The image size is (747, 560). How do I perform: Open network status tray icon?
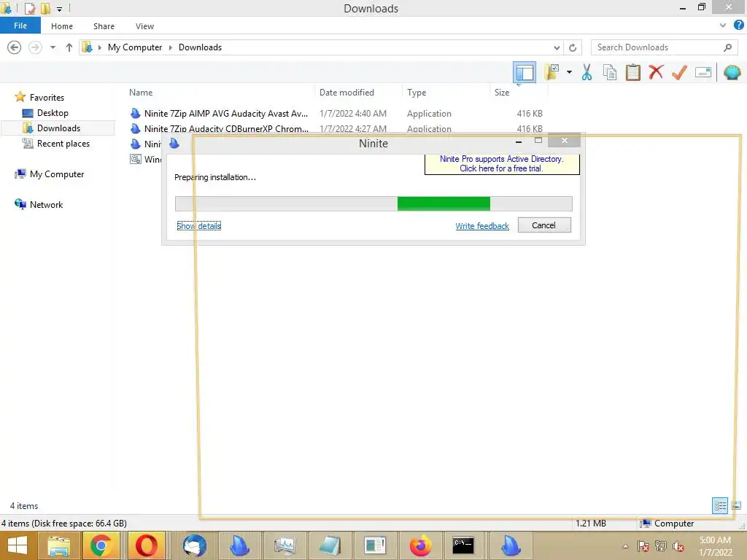(x=661, y=546)
